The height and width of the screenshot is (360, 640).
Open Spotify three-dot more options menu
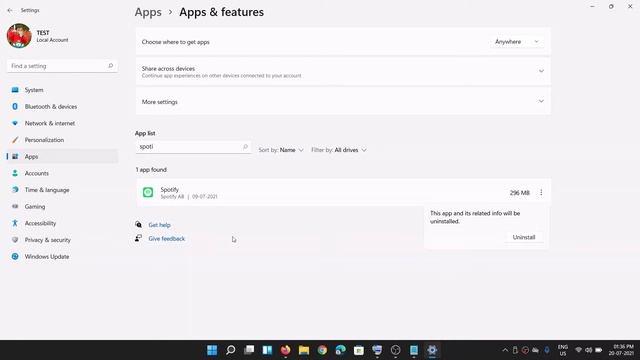(x=541, y=192)
